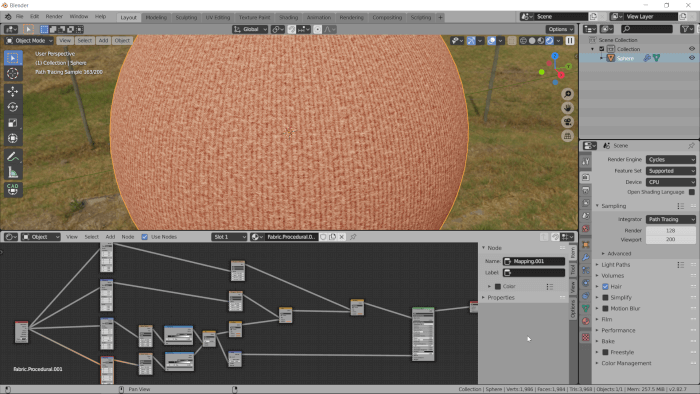Select the Measure tool

pyautogui.click(x=12, y=173)
